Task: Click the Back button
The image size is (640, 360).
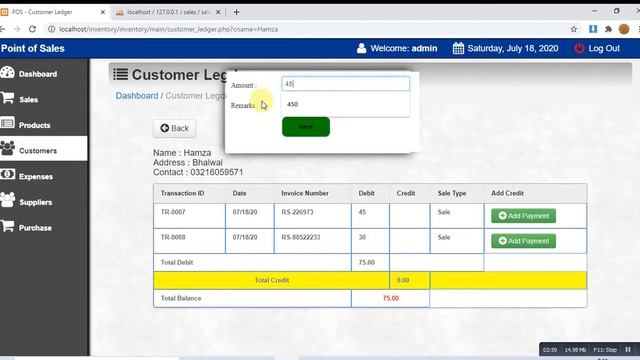Action: point(174,128)
